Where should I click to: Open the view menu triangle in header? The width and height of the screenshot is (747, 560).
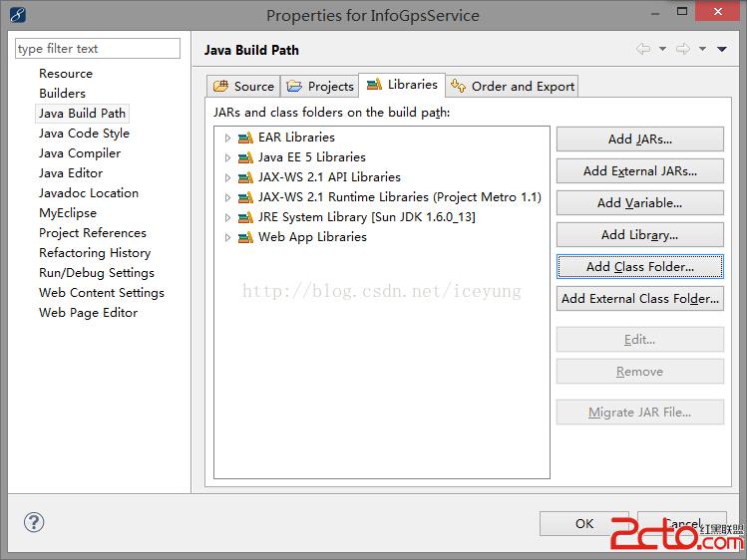tap(722, 49)
